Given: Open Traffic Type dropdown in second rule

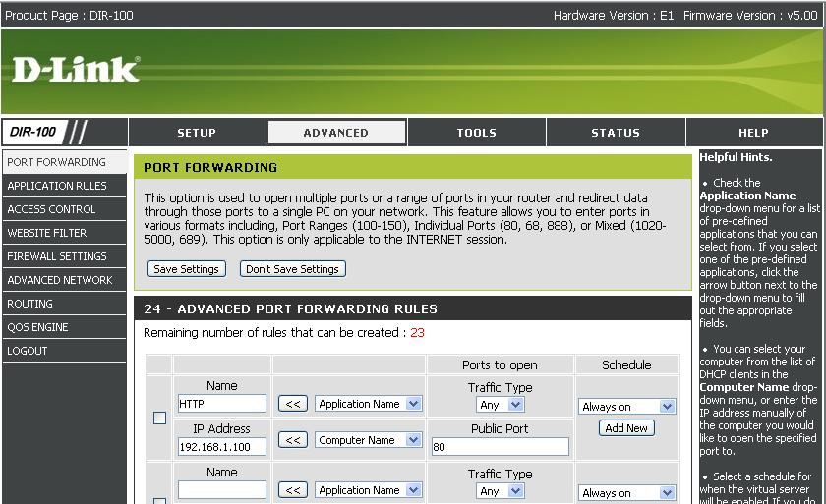Looking at the screenshot, I should (x=500, y=491).
